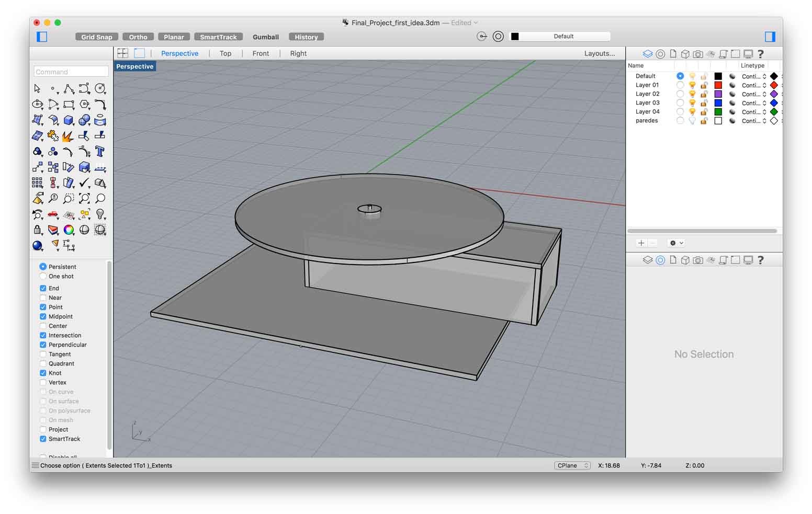The image size is (812, 514).
Task: Click the blue Render sphere tool
Action: tap(37, 245)
